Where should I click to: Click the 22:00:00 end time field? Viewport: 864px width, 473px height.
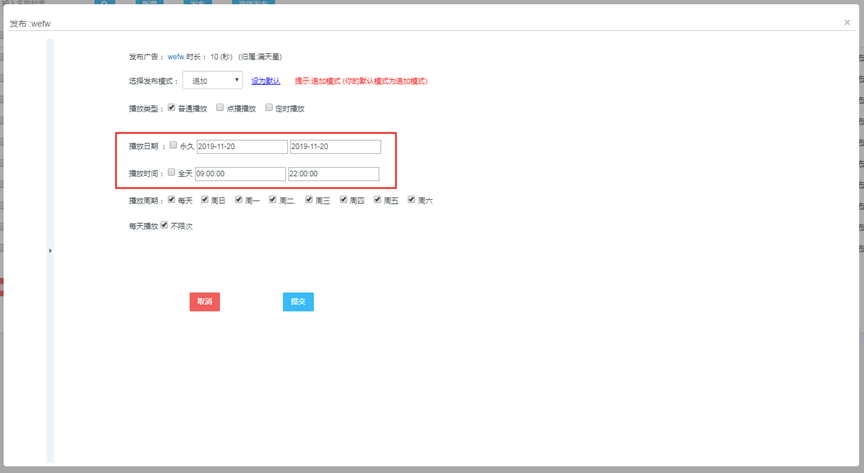click(333, 174)
